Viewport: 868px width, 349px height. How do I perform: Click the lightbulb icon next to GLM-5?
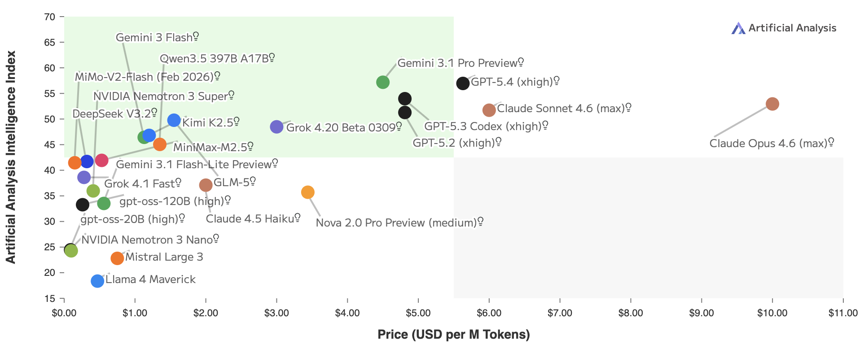pyautogui.click(x=253, y=181)
